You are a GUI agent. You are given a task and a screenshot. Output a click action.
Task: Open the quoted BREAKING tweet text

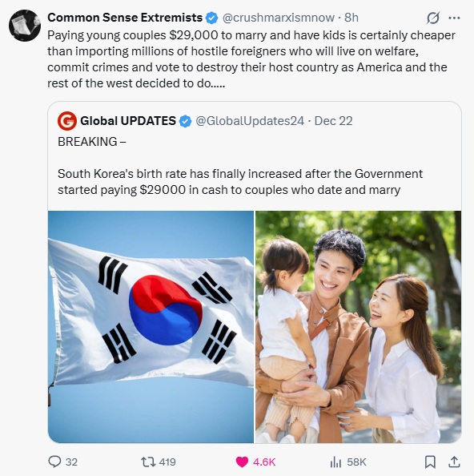point(240,166)
